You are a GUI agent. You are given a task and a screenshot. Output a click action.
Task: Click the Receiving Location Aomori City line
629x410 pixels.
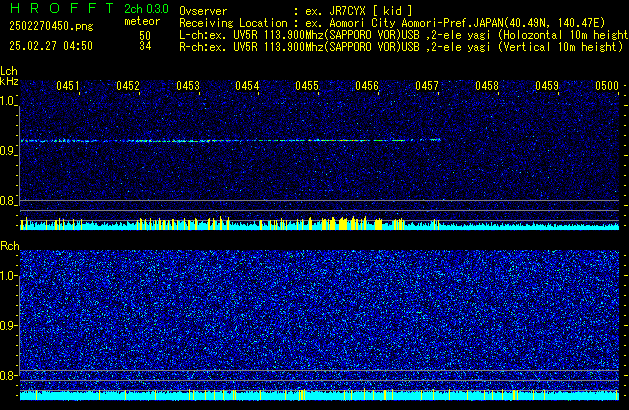pyautogui.click(x=392, y=23)
